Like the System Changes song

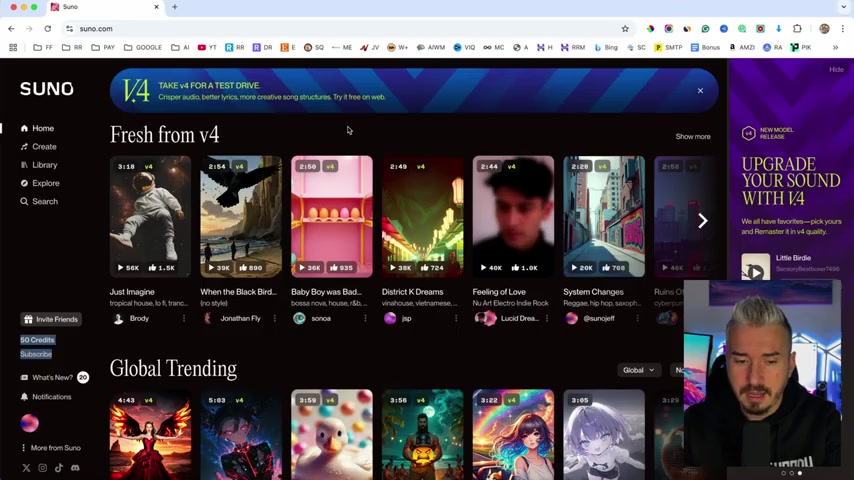(x=614, y=268)
